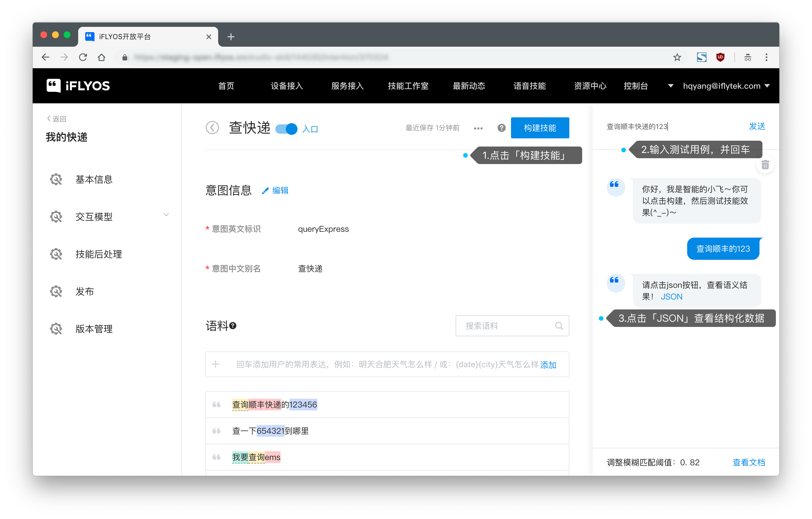Delete chat history with trash icon

[x=765, y=165]
